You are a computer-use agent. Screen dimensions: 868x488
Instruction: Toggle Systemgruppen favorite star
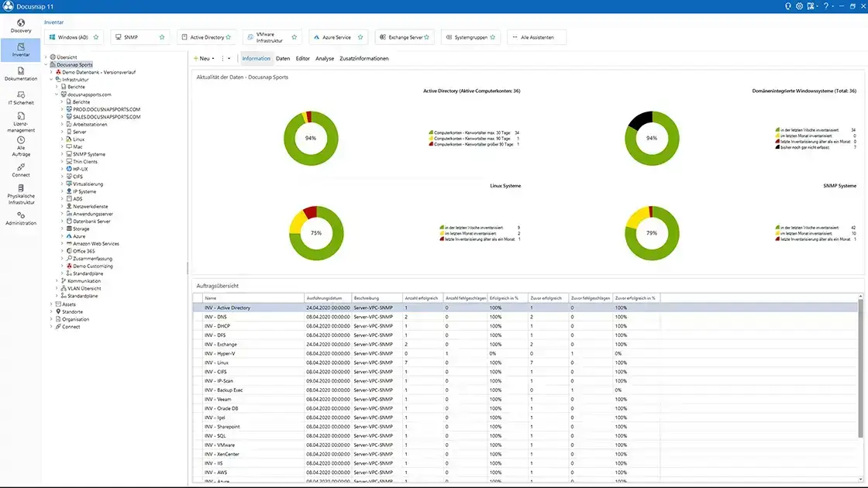492,37
